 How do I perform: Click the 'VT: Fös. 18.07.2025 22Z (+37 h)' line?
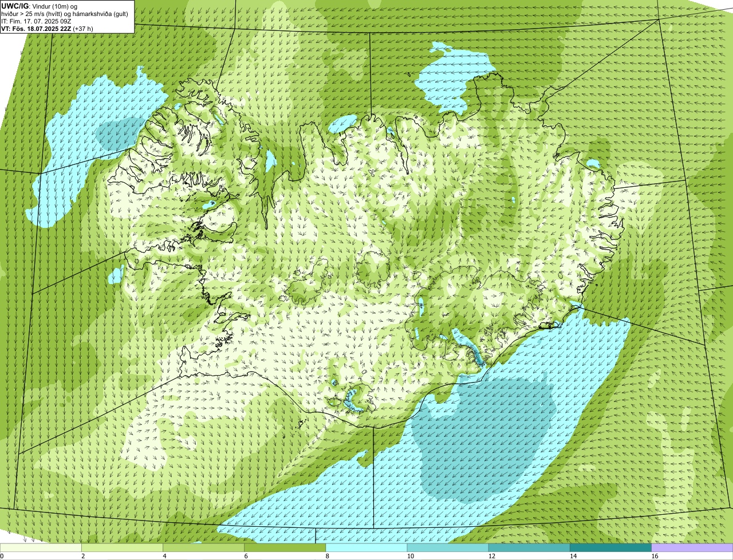47,29
